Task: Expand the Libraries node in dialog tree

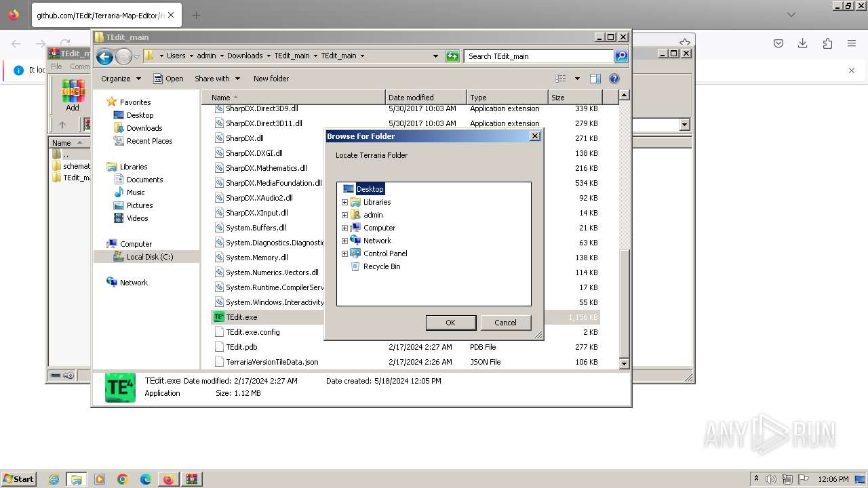Action: pos(344,202)
